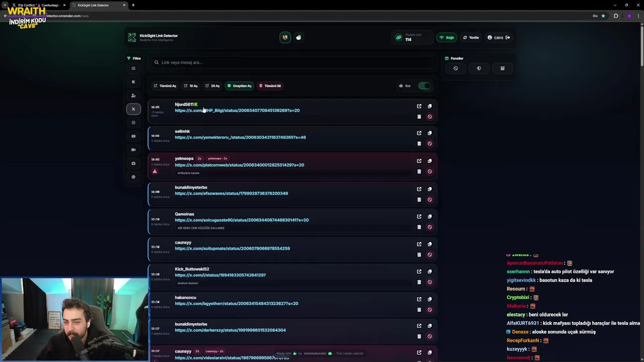This screenshot has width=644, height=362.
Task: Open the efsowaves status link
Action: [231, 194]
